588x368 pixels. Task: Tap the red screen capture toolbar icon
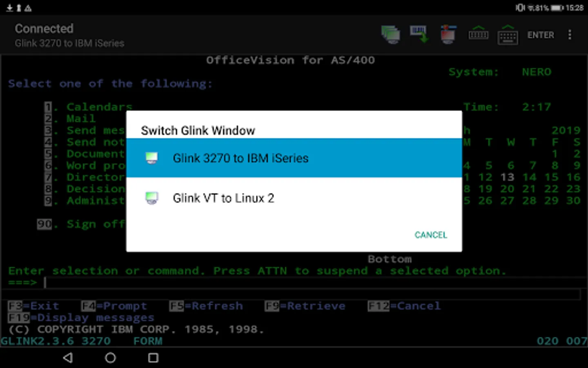click(x=448, y=34)
